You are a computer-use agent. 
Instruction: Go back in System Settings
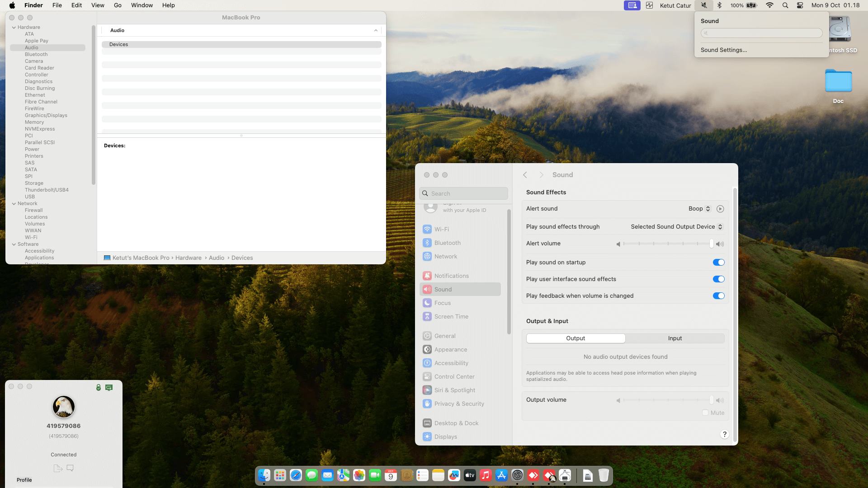tap(525, 175)
